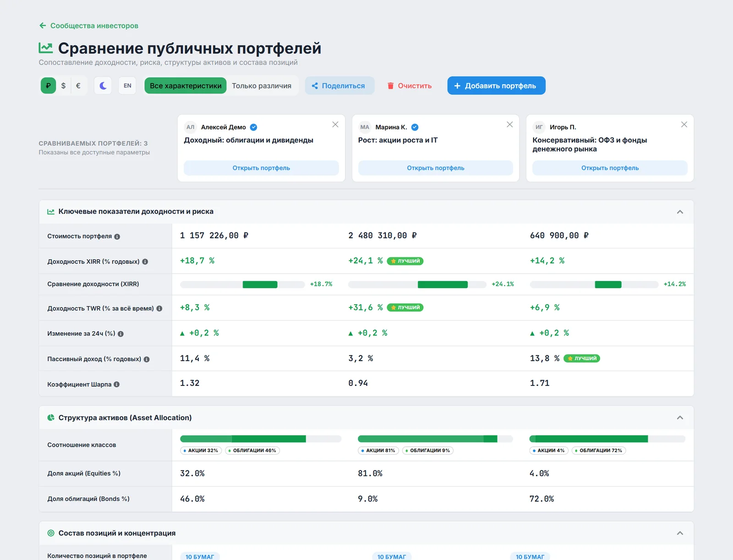Collapse Ключевые показатели доходности section

pos(680,212)
